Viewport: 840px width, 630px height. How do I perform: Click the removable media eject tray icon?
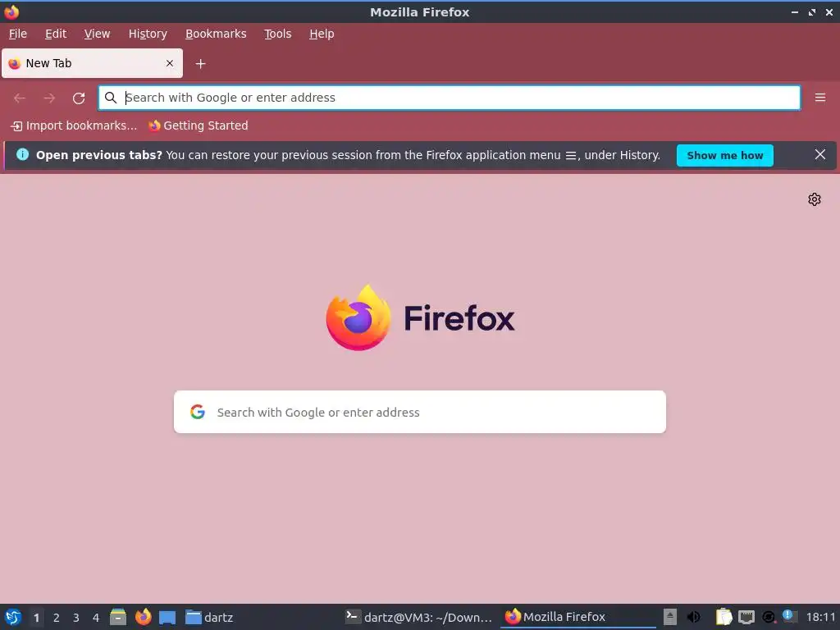click(x=669, y=617)
